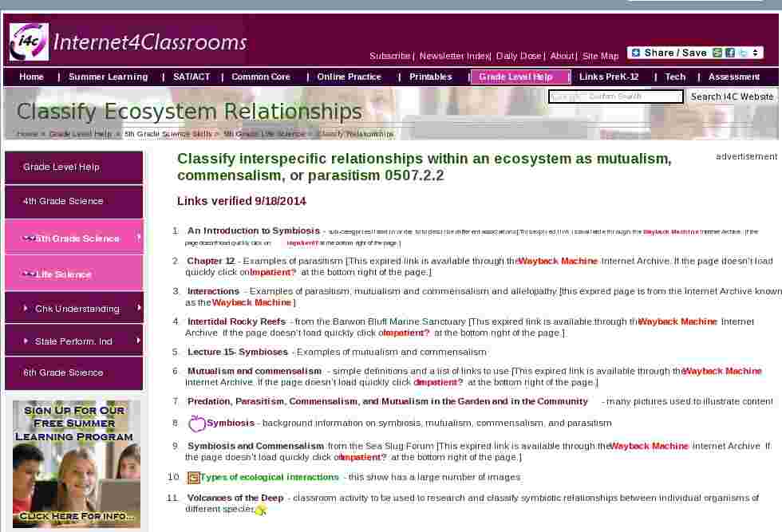The width and height of the screenshot is (782, 532).
Task: Click Impatient? link in Chapter 12 row
Action: pos(273,272)
